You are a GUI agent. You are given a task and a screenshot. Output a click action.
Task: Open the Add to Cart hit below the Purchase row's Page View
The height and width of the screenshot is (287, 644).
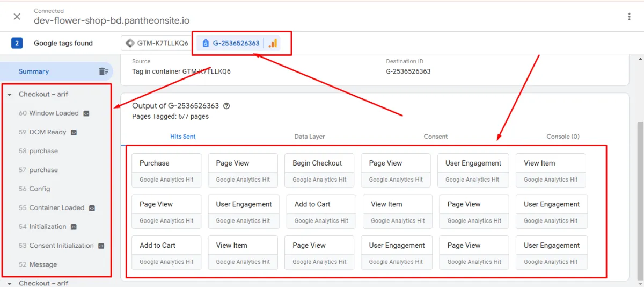[166, 253]
